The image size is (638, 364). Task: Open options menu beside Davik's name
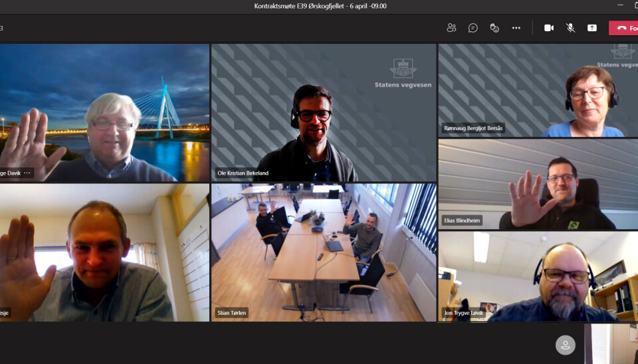click(27, 173)
